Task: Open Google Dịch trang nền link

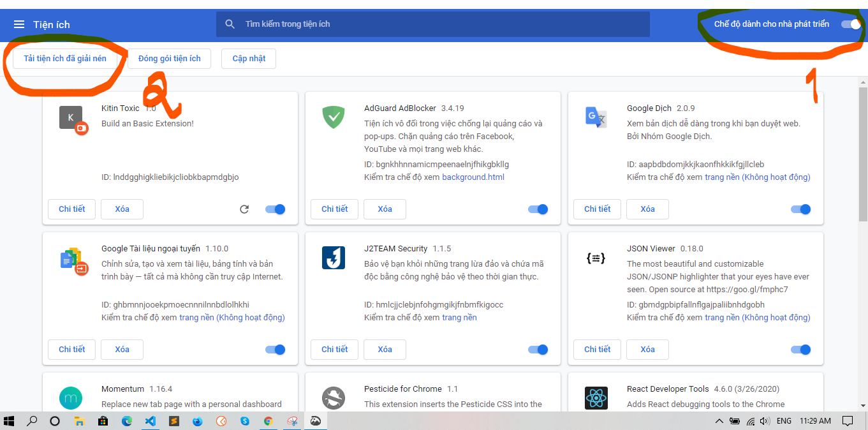Action: click(758, 177)
